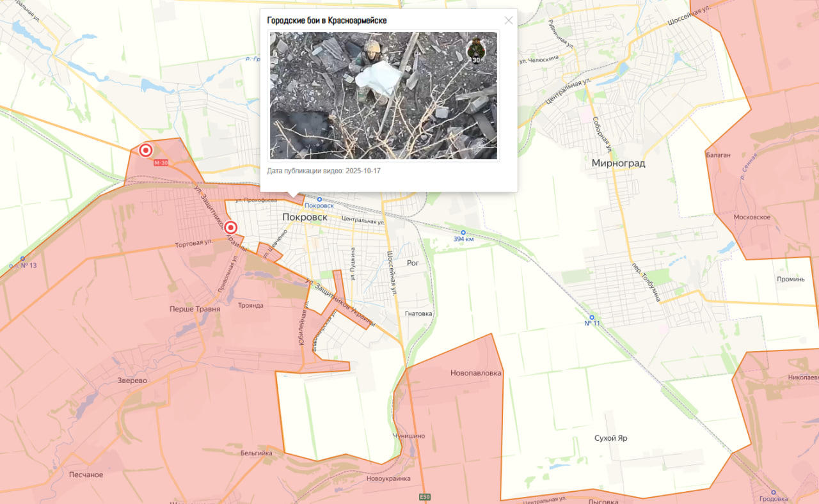Viewport: 819px width, 504px height.
Task: Click the Гнатовка settlement label
Action: coord(418,313)
